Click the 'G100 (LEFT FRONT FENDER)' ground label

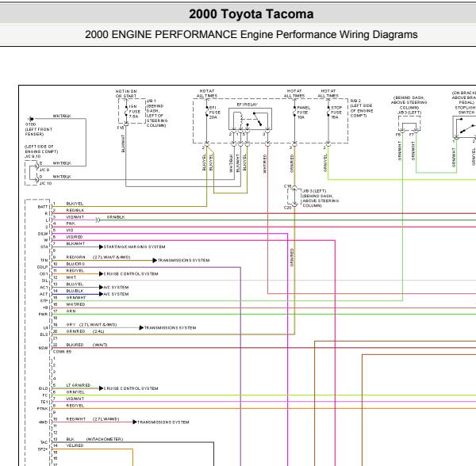click(x=39, y=129)
